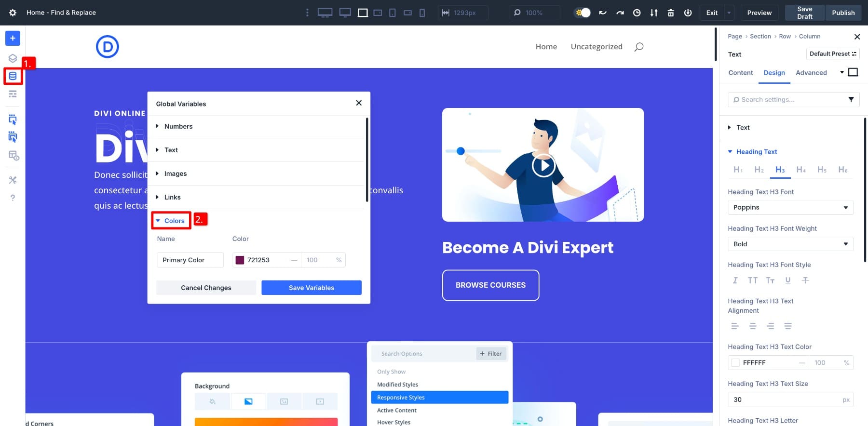Open the Layers view in the sidebar
This screenshot has height=426, width=868.
(13, 58)
